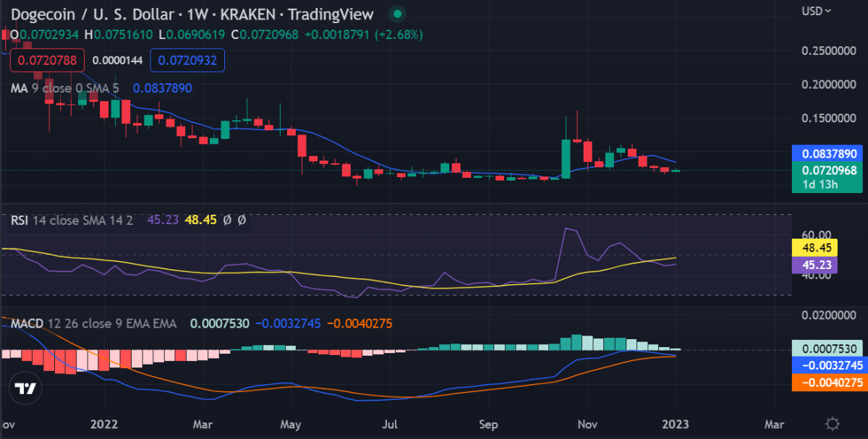Click the purple 45.23 RSI axis tag
The image size is (868, 439).
click(x=815, y=264)
